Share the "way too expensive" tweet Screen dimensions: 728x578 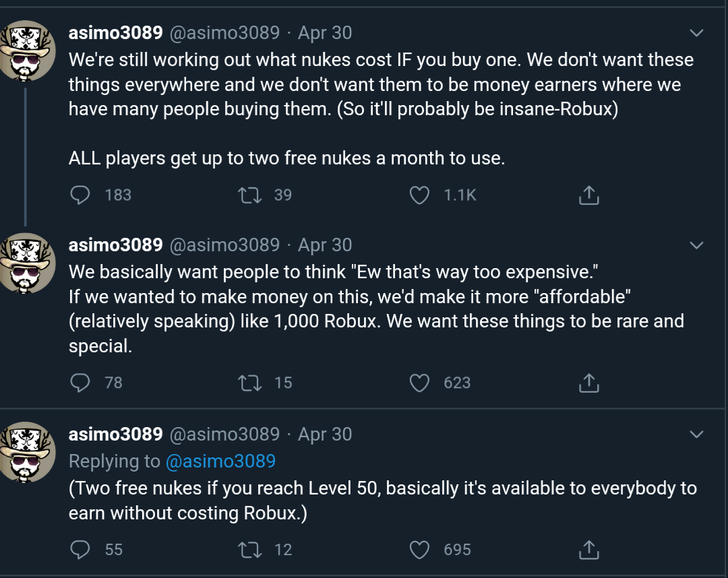click(x=588, y=383)
